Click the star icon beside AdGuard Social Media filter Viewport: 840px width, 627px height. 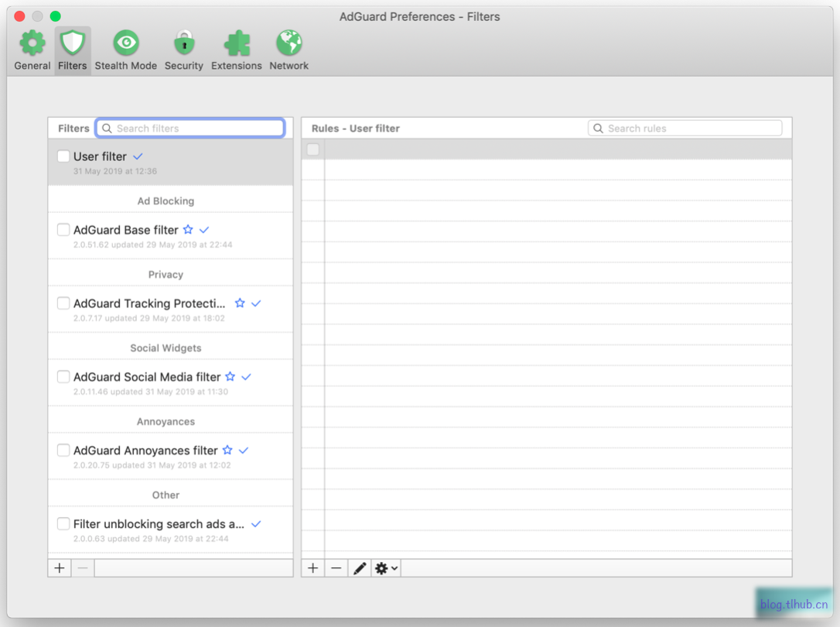click(230, 377)
